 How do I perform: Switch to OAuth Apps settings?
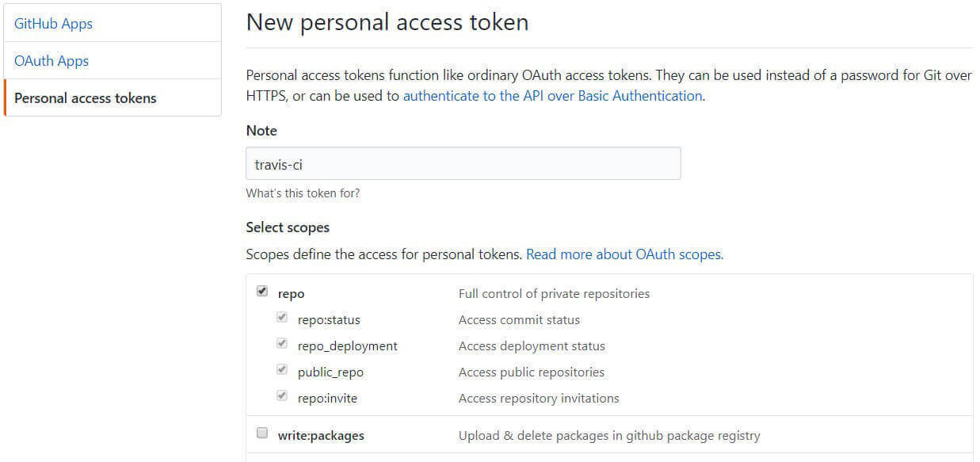[51, 60]
